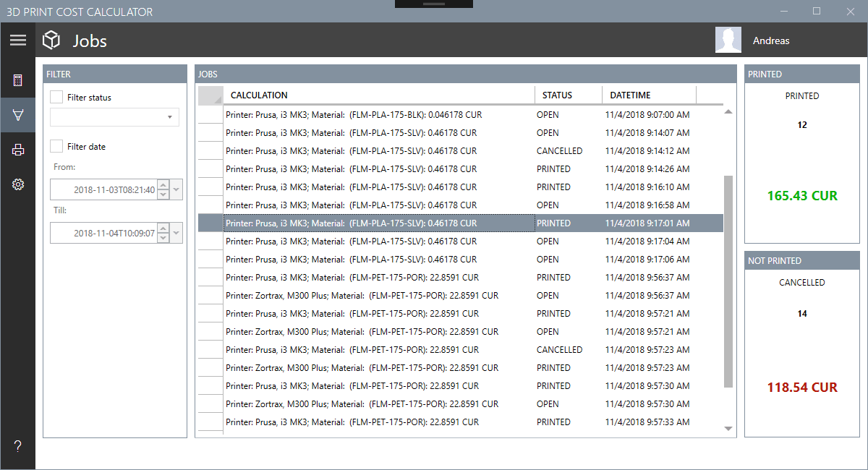Click the NOT PRINTED panel header
The width and height of the screenshot is (868, 470).
coord(802,260)
